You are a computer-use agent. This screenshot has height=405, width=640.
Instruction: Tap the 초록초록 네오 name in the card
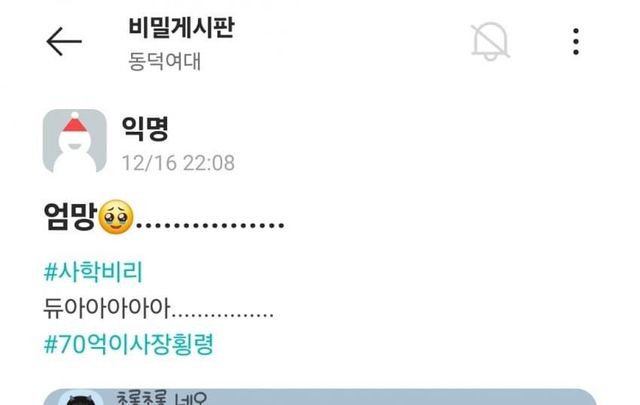pyautogui.click(x=162, y=398)
